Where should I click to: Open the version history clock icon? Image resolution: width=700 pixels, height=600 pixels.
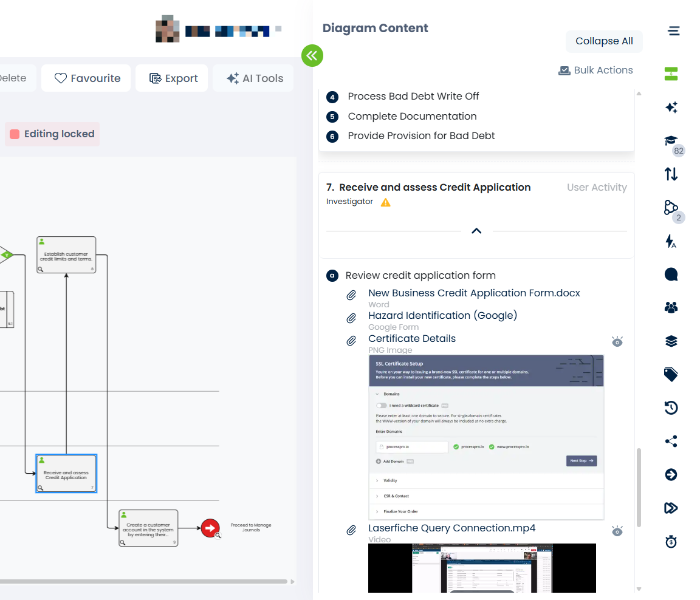pyautogui.click(x=671, y=408)
